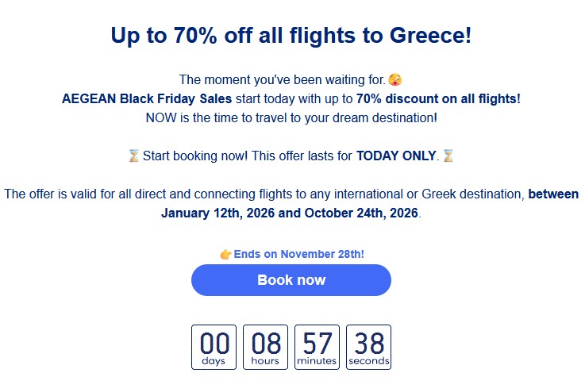
Task: Select the days countdown box
Action: point(214,347)
